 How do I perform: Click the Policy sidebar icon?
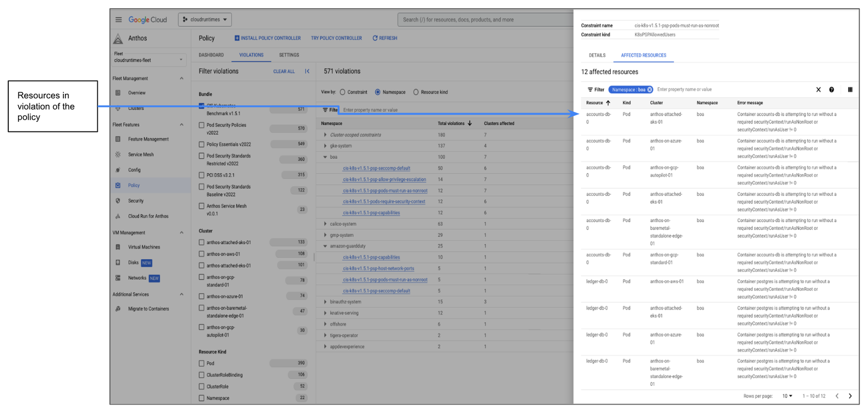click(x=118, y=185)
